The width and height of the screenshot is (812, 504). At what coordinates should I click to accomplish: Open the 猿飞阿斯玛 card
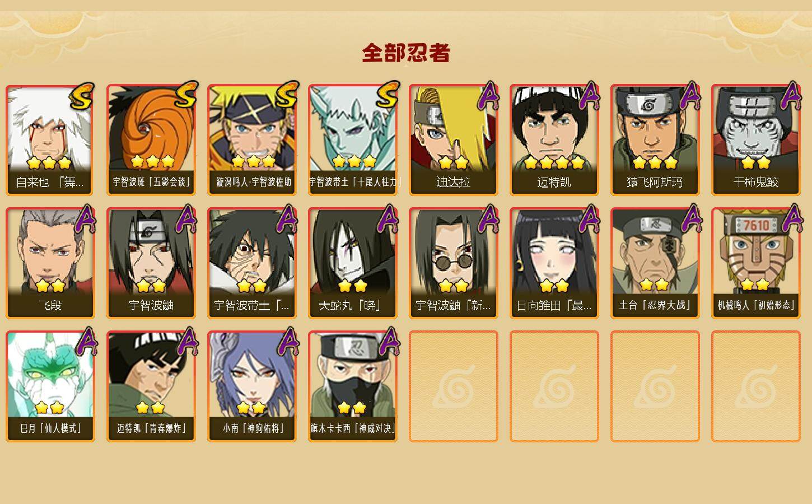655,140
